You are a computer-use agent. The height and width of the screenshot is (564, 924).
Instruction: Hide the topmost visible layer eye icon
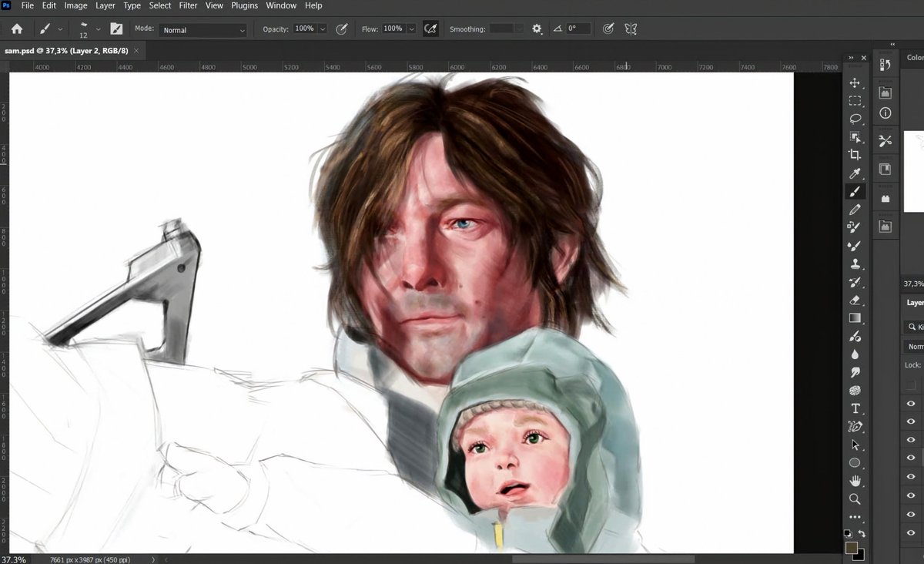tap(911, 404)
